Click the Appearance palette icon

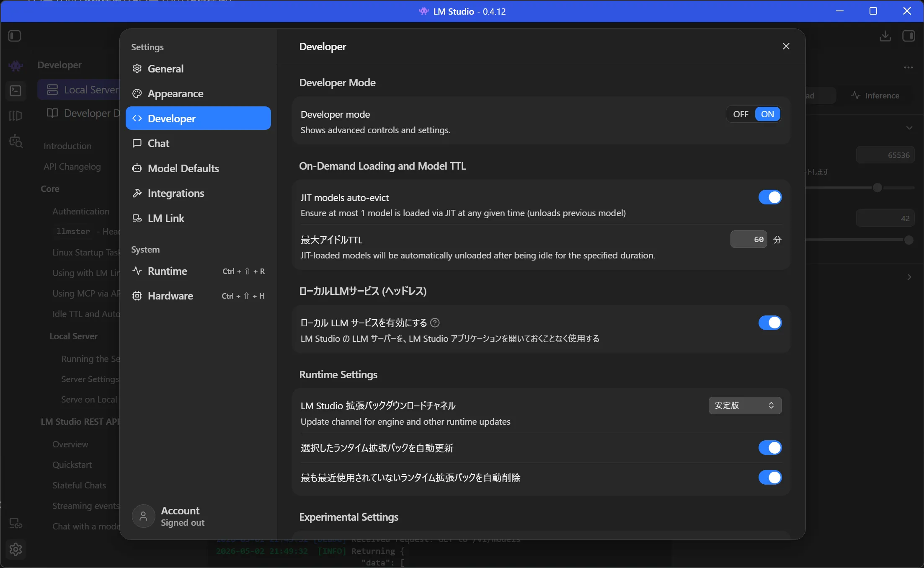point(137,93)
